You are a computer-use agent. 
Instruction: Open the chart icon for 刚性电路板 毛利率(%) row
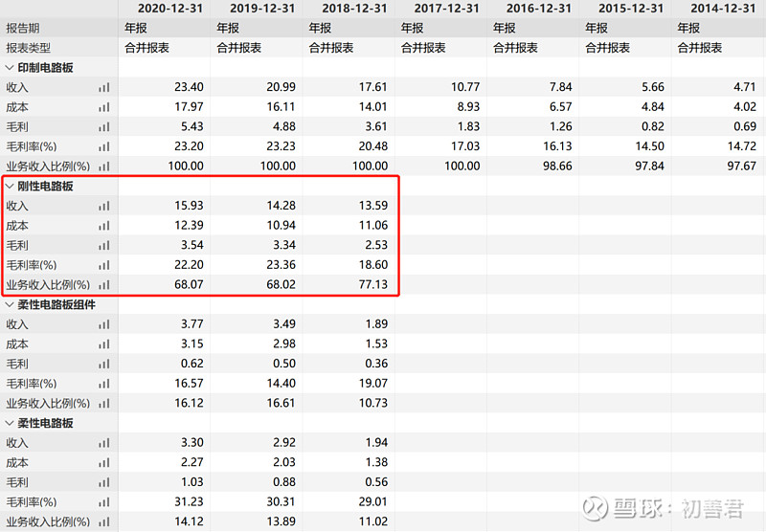coord(104,265)
